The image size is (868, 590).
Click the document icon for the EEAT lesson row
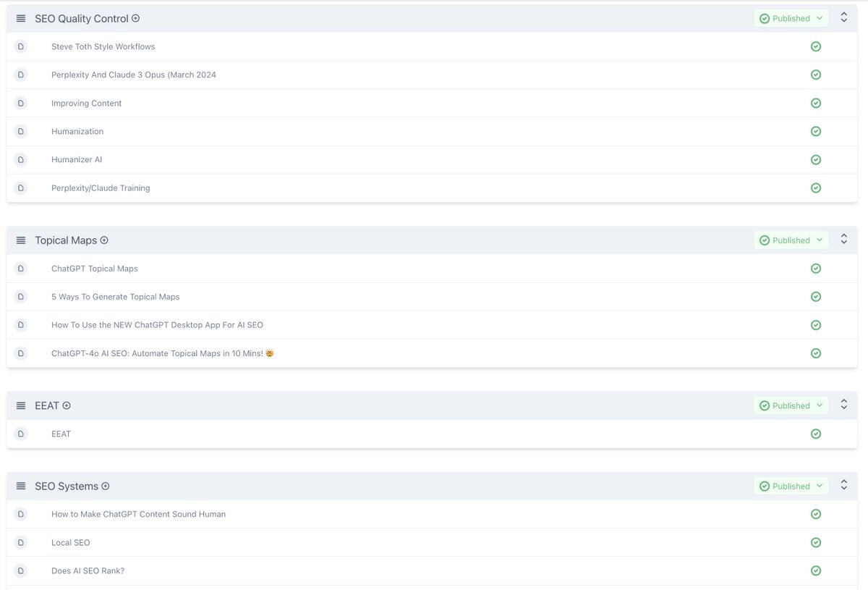click(x=20, y=434)
